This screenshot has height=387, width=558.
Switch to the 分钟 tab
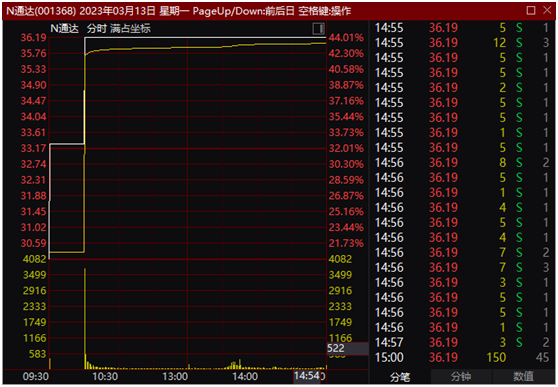461,377
